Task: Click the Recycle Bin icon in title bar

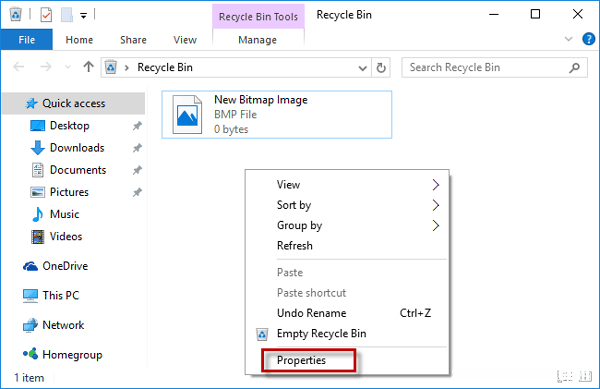Action: pos(15,15)
